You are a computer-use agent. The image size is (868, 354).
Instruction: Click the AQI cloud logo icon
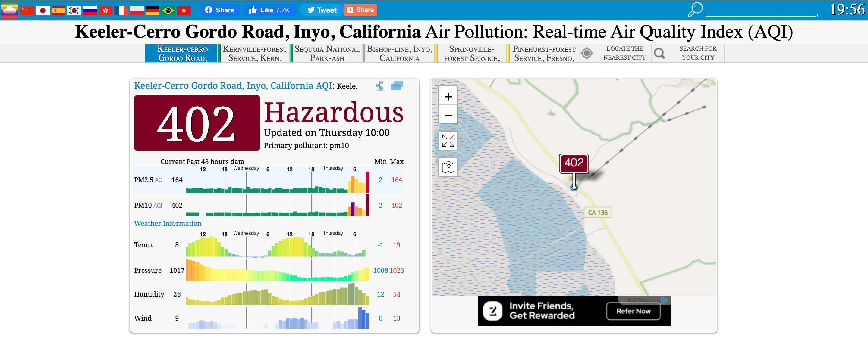[x=9, y=10]
